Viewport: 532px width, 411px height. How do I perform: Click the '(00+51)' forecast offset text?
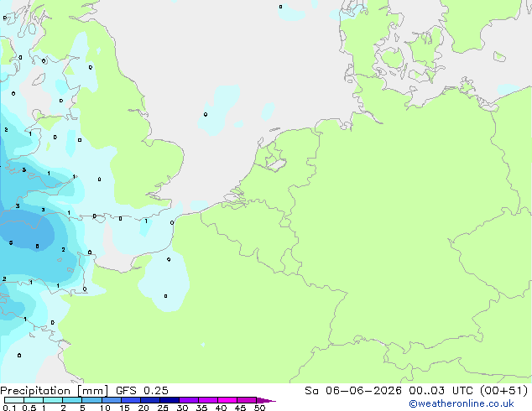pos(503,391)
